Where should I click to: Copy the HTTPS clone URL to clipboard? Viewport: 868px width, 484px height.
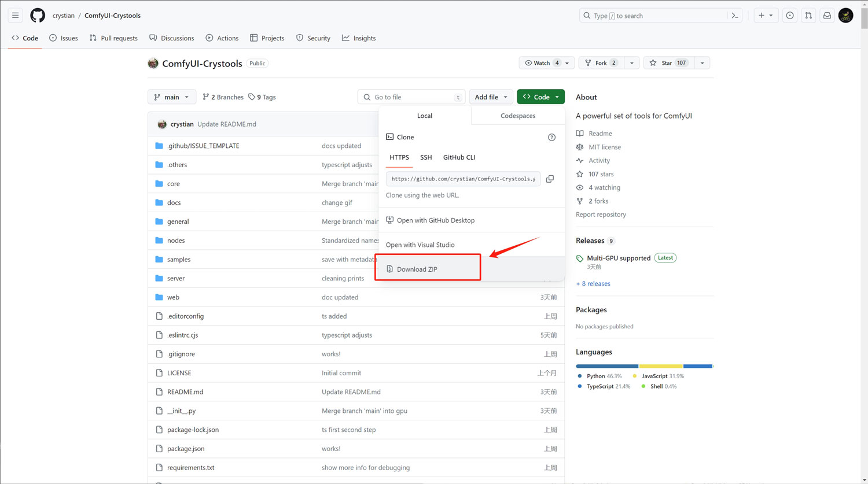[550, 179]
